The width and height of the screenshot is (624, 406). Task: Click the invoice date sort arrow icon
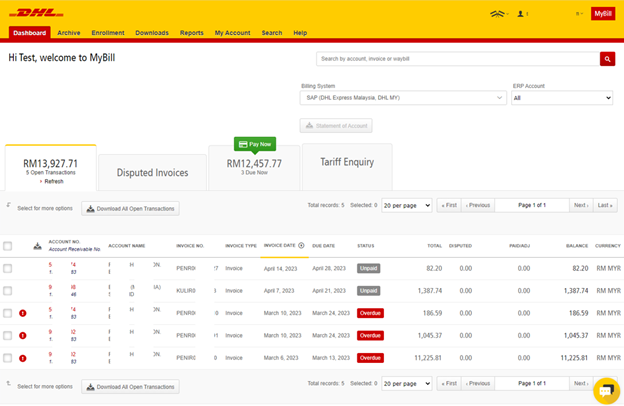tap(301, 245)
